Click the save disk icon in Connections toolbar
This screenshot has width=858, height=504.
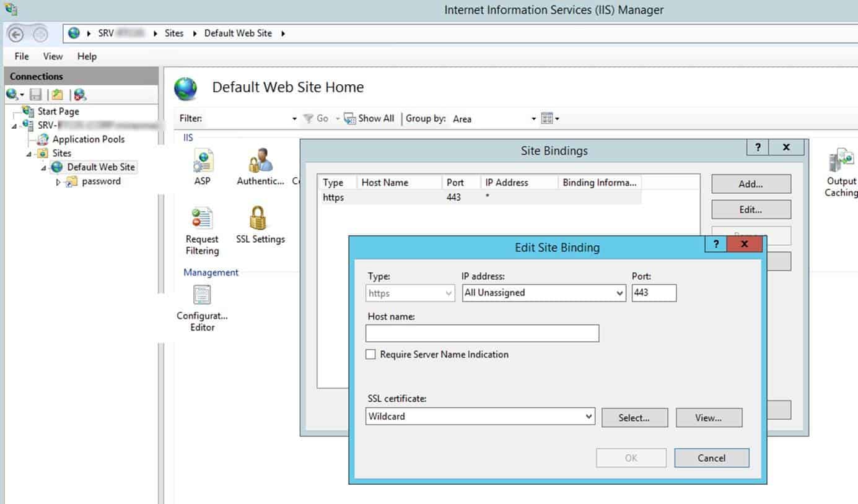point(36,95)
